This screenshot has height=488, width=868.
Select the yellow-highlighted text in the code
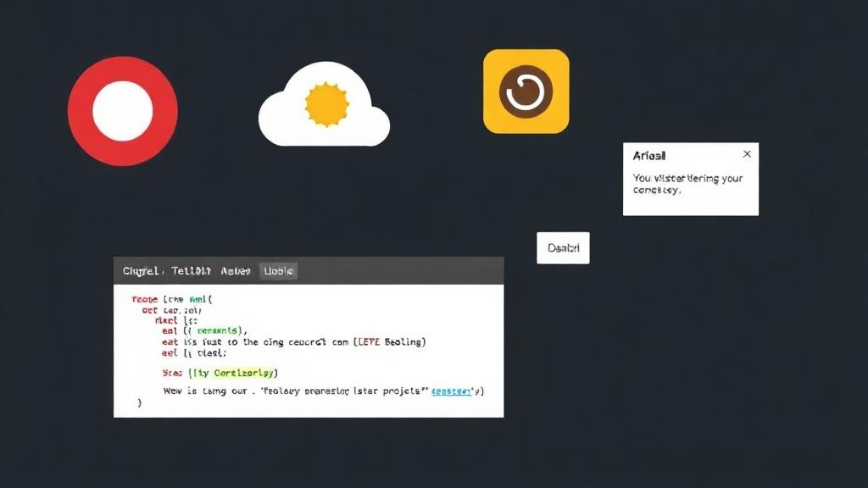[x=246, y=373]
